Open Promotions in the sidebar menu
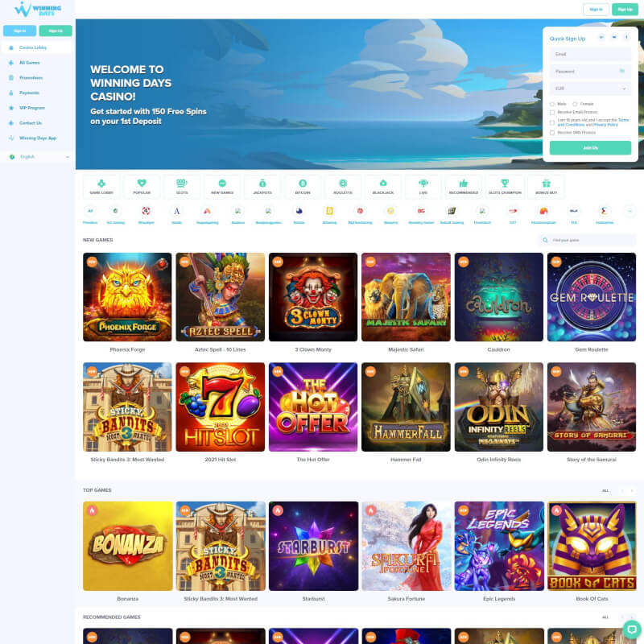Image resolution: width=644 pixels, height=644 pixels. tap(31, 77)
